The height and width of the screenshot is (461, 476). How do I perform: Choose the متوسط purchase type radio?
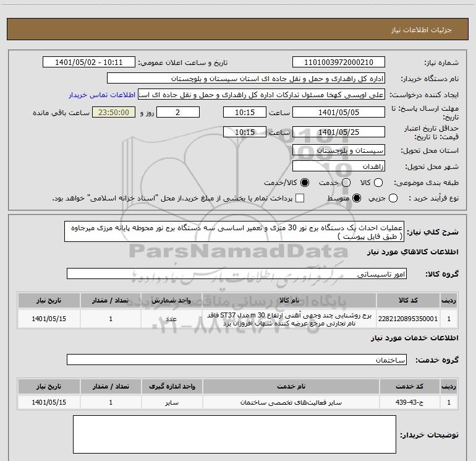click(357, 198)
